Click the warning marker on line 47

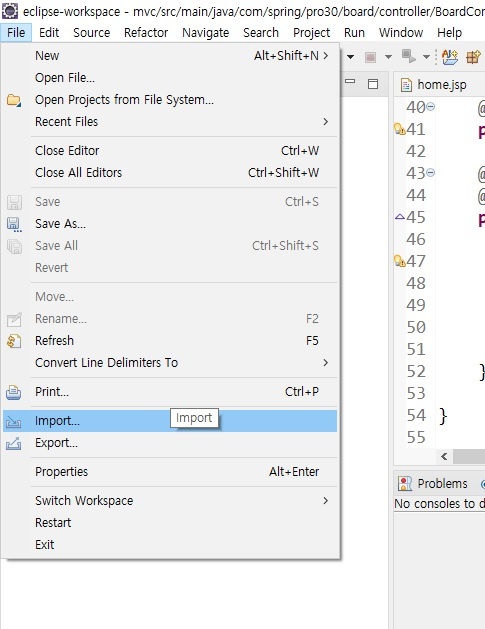point(400,261)
